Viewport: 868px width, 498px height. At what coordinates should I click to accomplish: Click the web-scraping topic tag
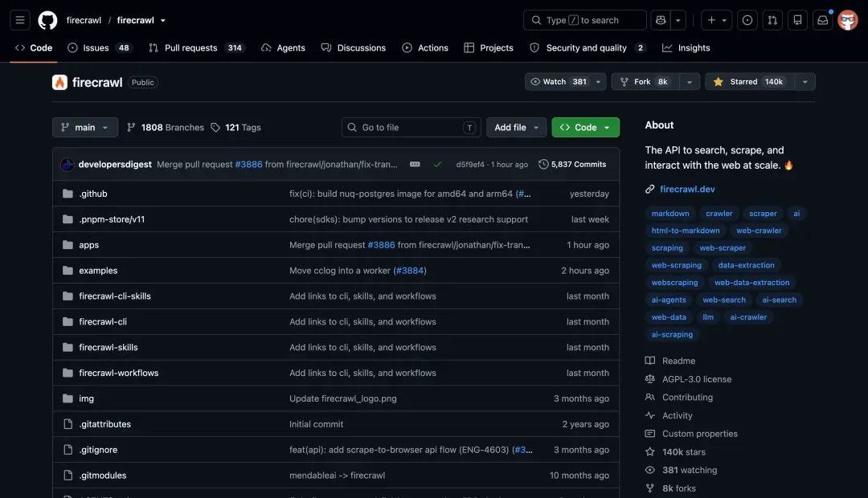(676, 265)
